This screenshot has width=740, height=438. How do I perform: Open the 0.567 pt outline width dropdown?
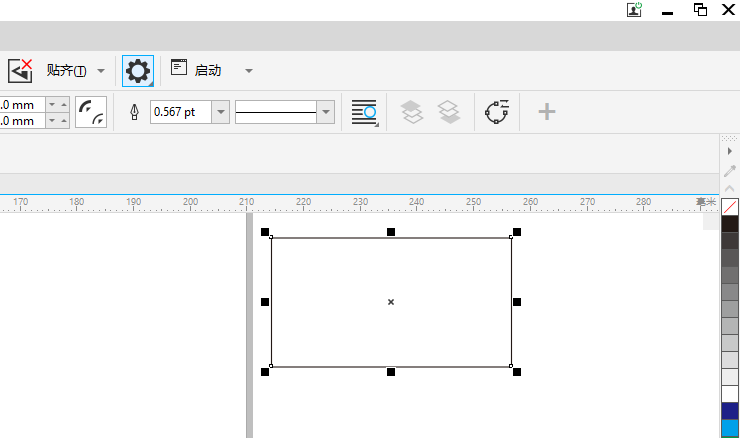coord(220,112)
